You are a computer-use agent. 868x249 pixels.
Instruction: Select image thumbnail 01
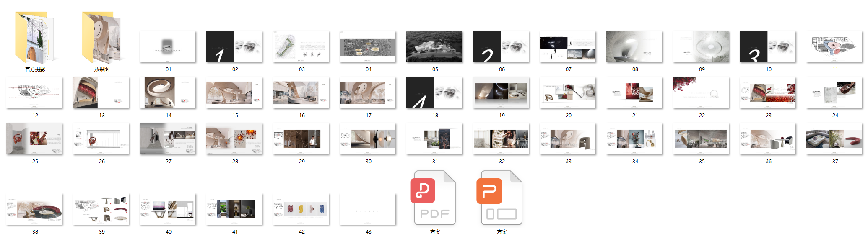(x=168, y=46)
